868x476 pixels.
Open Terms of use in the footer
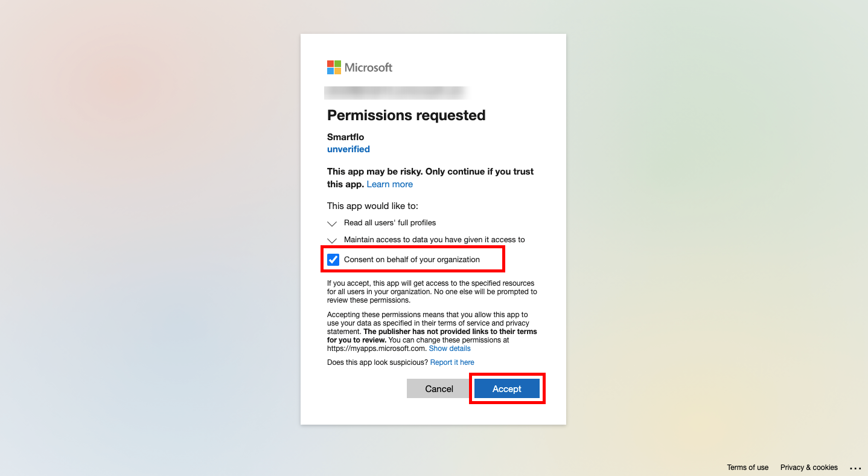pyautogui.click(x=748, y=468)
